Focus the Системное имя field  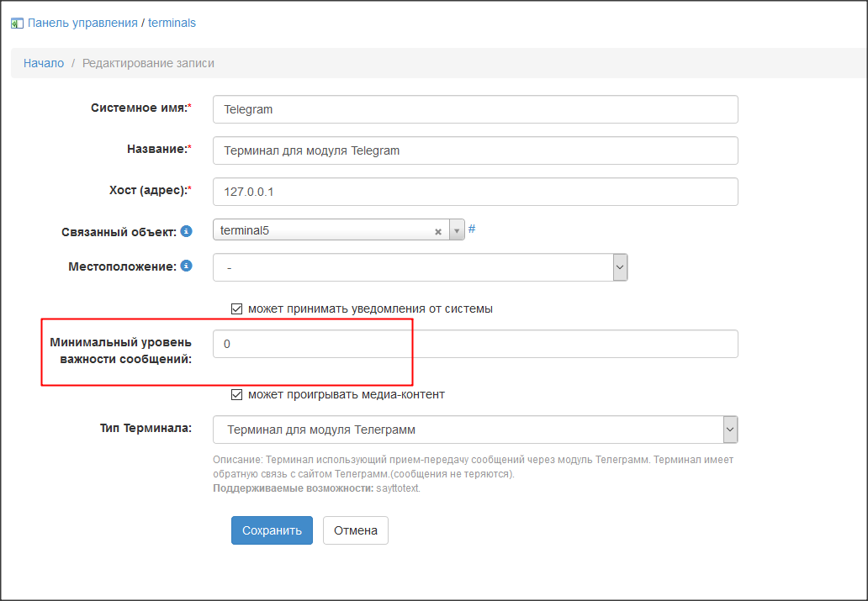pos(475,109)
